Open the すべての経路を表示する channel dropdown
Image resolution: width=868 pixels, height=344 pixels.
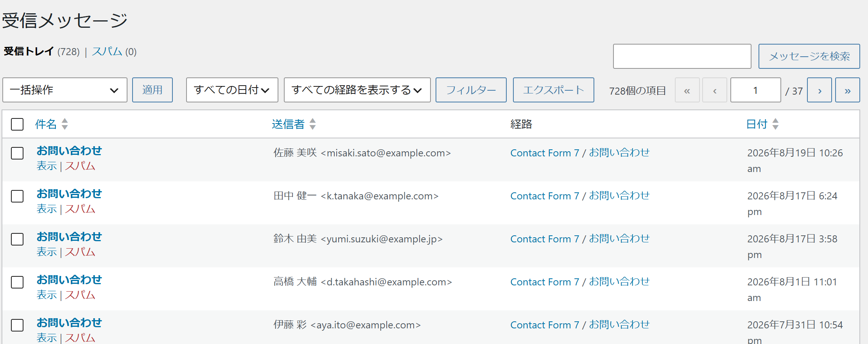(357, 90)
